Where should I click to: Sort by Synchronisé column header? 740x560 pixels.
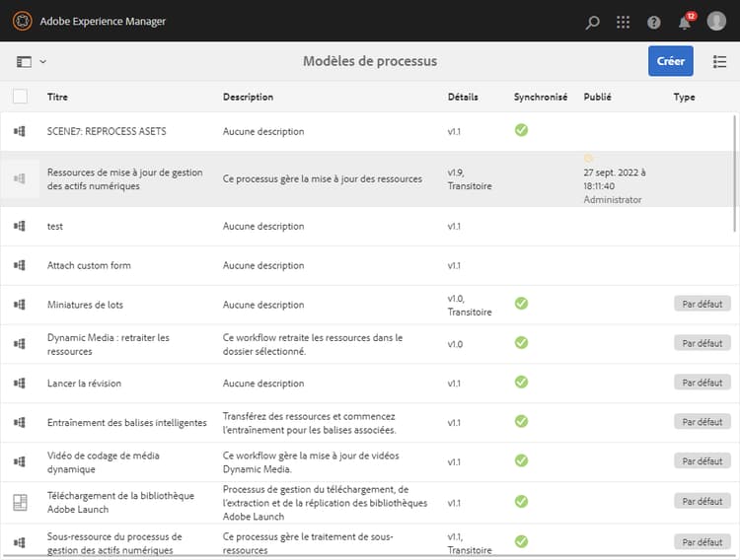pos(541,97)
